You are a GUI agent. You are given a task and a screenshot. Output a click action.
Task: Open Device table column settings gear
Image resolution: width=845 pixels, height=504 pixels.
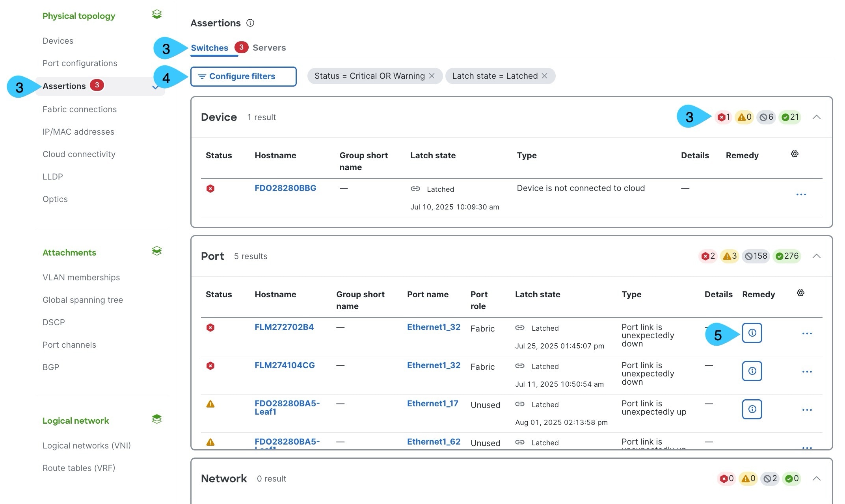click(x=795, y=154)
